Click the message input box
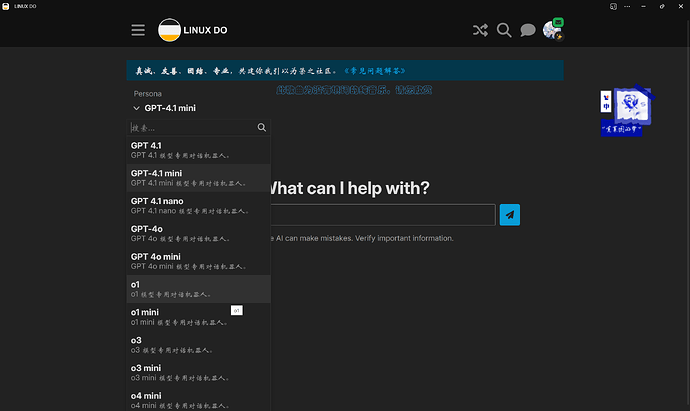Screen dimensions: 690x411 click(x=383, y=215)
